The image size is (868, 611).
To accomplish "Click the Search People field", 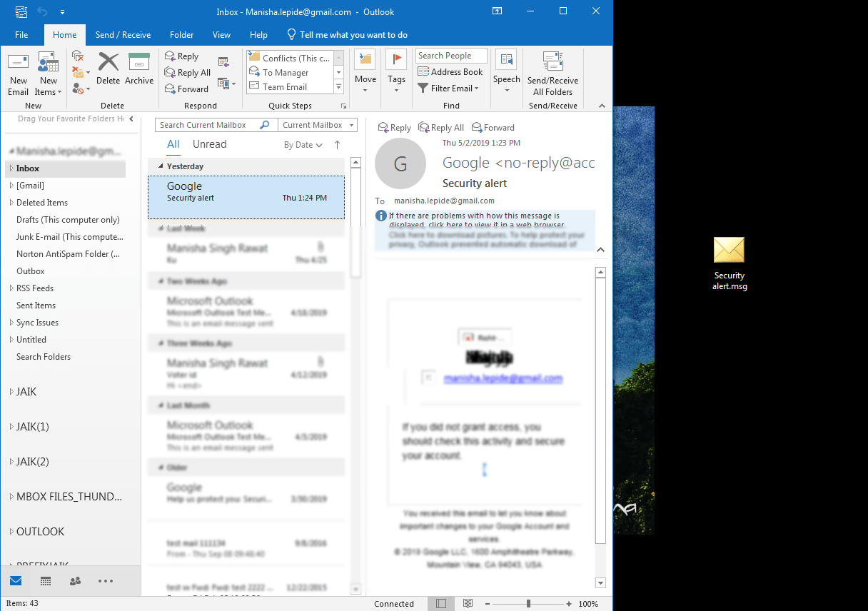I will (451, 56).
